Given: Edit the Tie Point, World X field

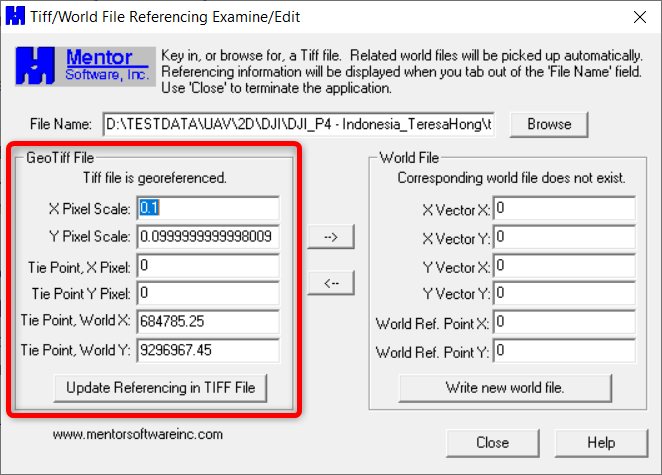Looking at the screenshot, I should point(208,322).
